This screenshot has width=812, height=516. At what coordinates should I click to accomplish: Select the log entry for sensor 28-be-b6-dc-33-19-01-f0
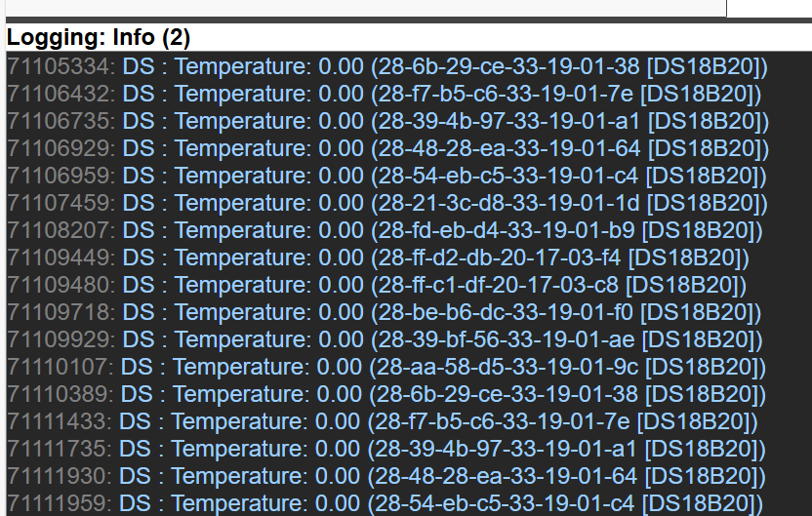point(384,313)
